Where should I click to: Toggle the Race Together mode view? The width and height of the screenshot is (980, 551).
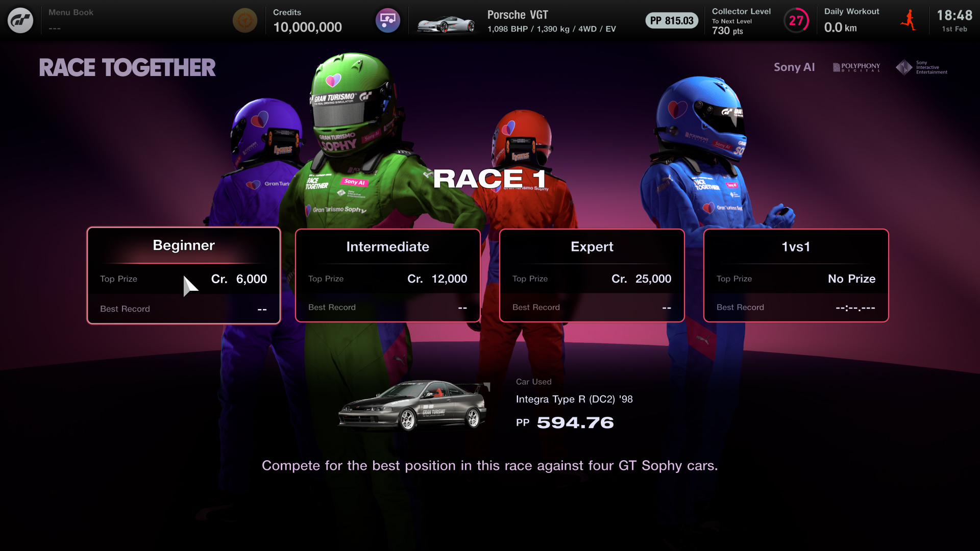pos(127,67)
